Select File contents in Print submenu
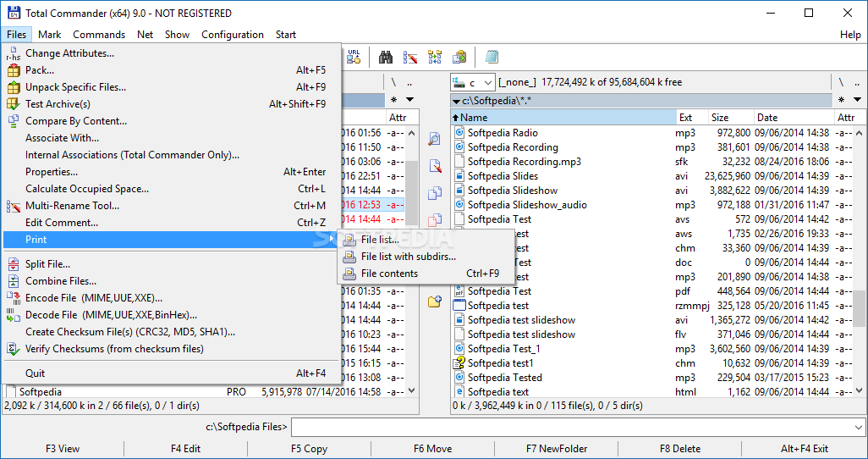This screenshot has width=868, height=459. (426, 274)
